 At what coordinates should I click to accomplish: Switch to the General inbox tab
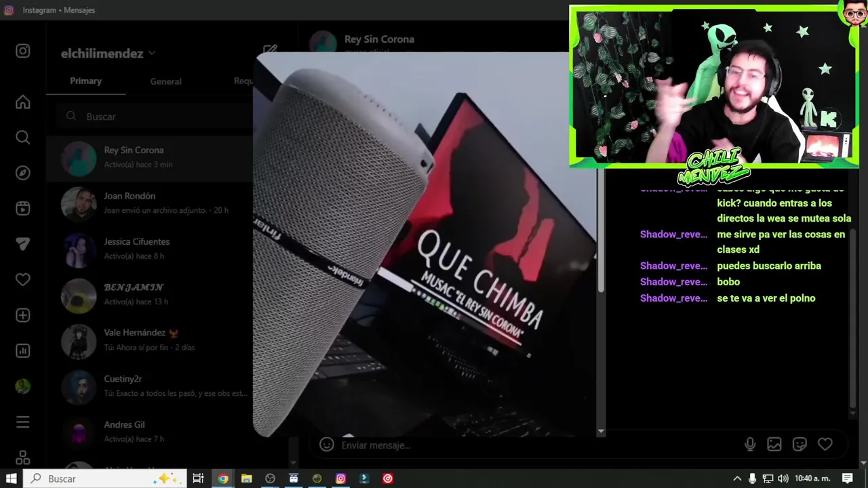tap(165, 81)
